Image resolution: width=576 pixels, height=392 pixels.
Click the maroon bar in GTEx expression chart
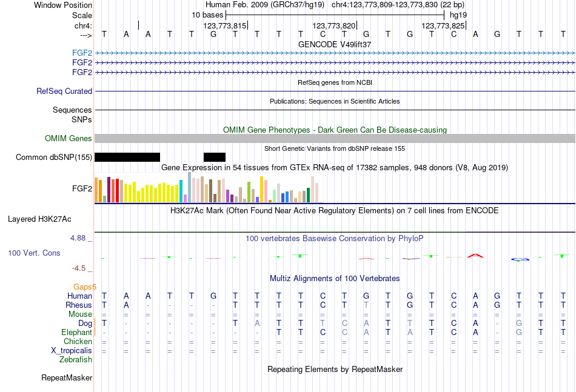(109, 190)
